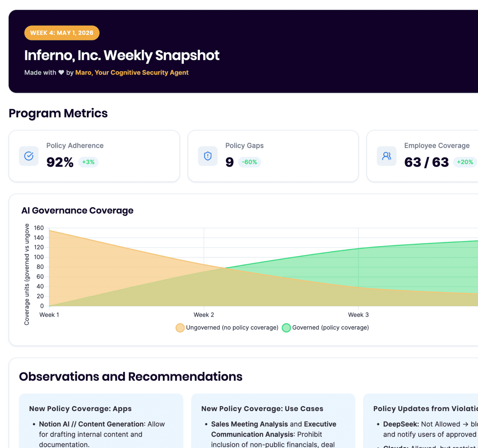Screen dimensions: 478x448
Task: Click the 160 y-axis tick label
Action: pos(39,228)
